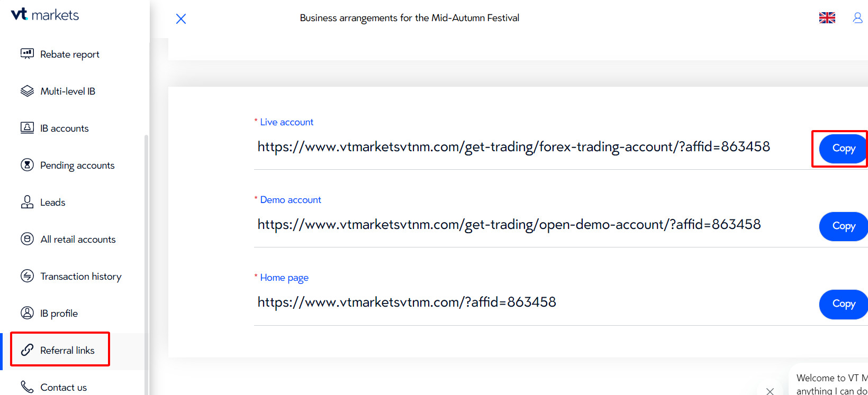Click the Multi-level IB layers icon
The width and height of the screenshot is (868, 395).
pyautogui.click(x=27, y=91)
